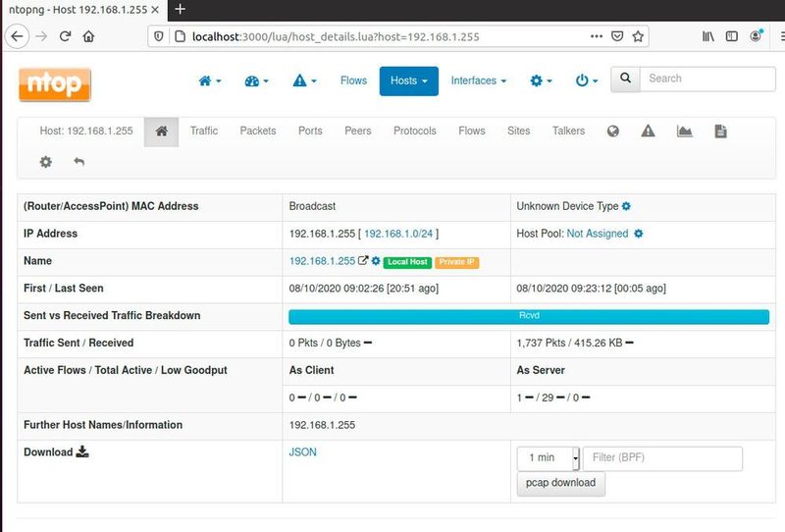Screen dimensions: 785x532
Task: Open the 192.168.1.0/24 network link
Action: click(x=398, y=234)
